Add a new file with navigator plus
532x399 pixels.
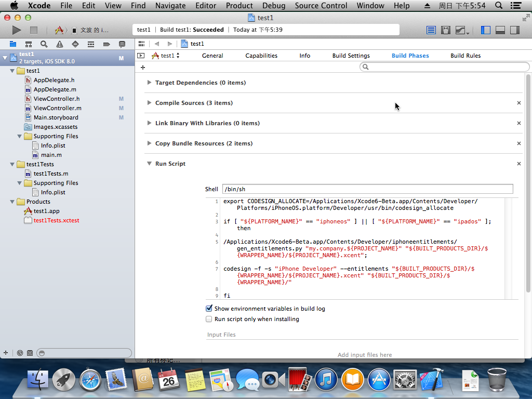(x=6, y=353)
